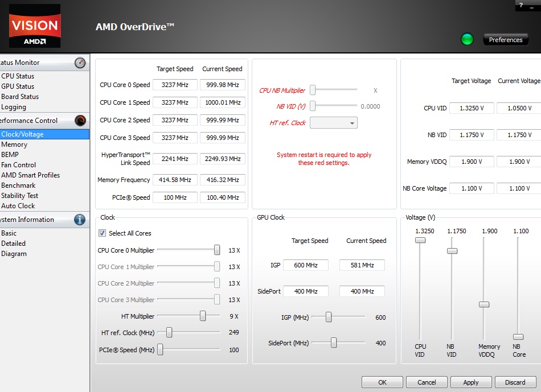This screenshot has width=541, height=392.
Task: Click PCIe current speed 100.40 MHz field
Action: 223,197
